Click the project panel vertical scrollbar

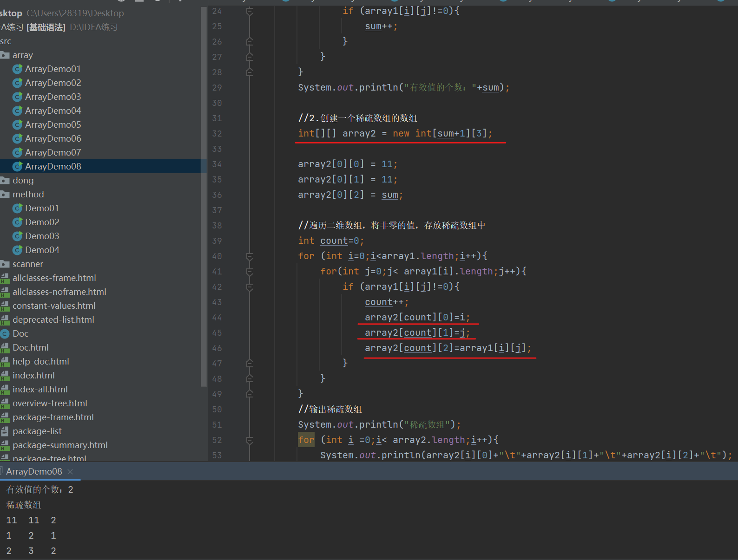tap(204, 197)
